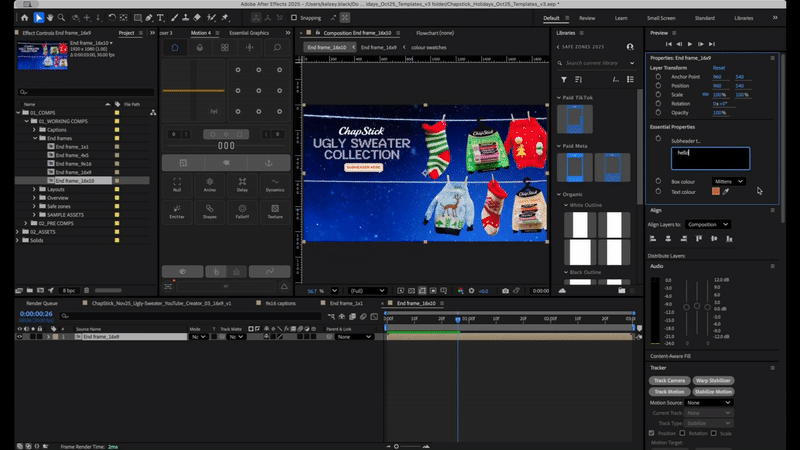The image size is (800, 450).
Task: Open the viewer zoom percentage dropdown
Action: 334,291
